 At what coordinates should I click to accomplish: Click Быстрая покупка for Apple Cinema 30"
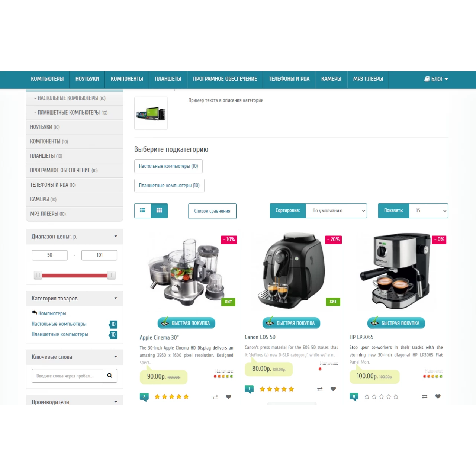[186, 323]
